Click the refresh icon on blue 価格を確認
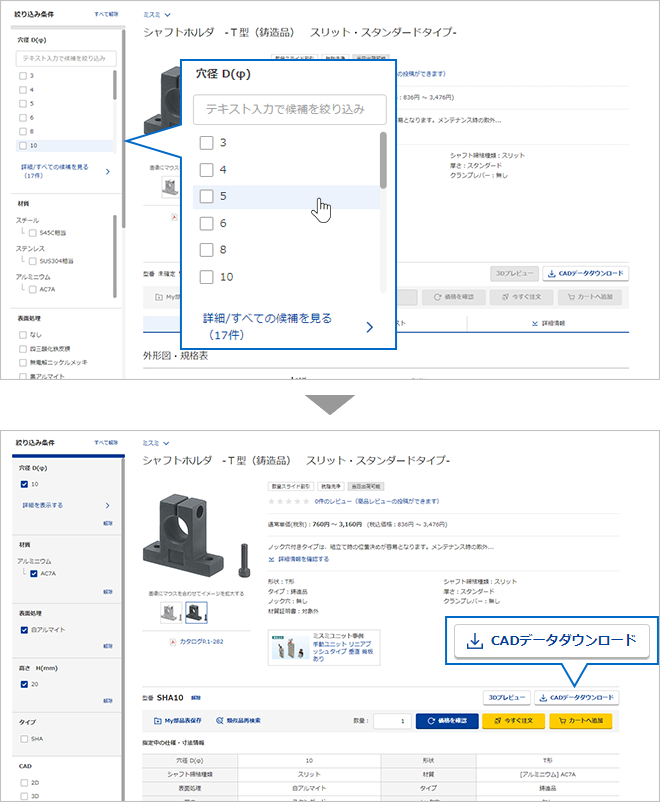Viewport: 660px width, 802px height. click(431, 720)
